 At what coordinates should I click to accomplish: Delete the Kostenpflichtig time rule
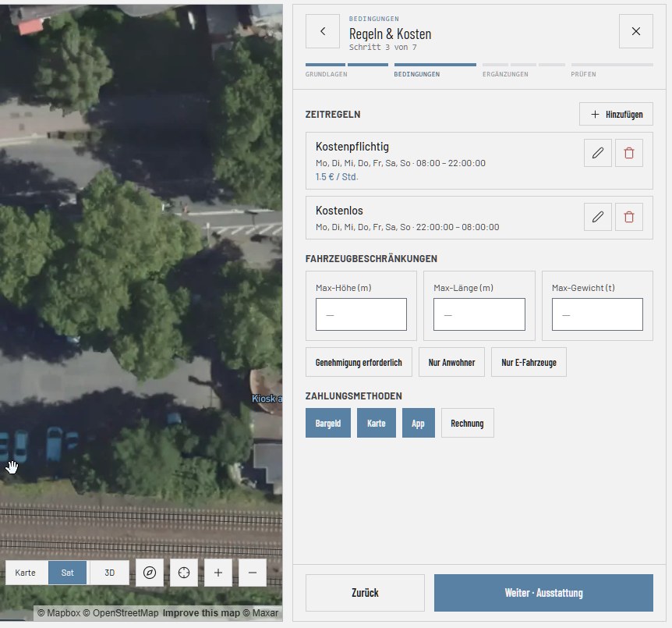click(628, 153)
